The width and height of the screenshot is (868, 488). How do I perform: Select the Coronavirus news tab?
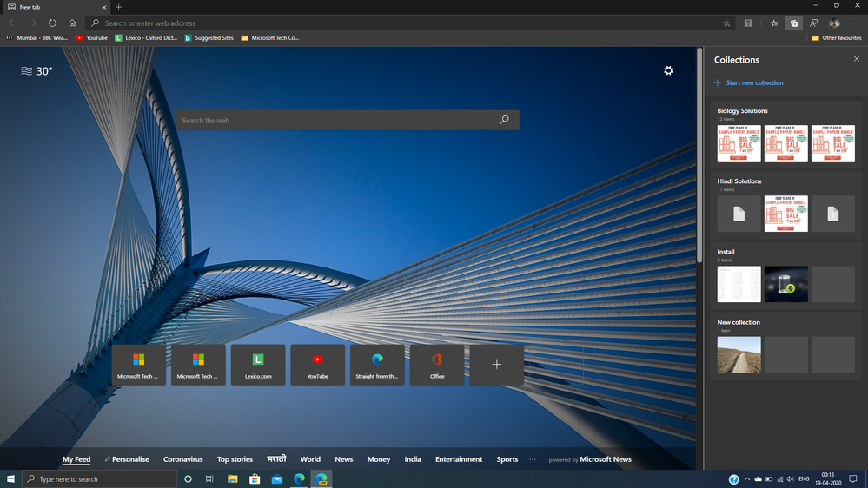(182, 459)
